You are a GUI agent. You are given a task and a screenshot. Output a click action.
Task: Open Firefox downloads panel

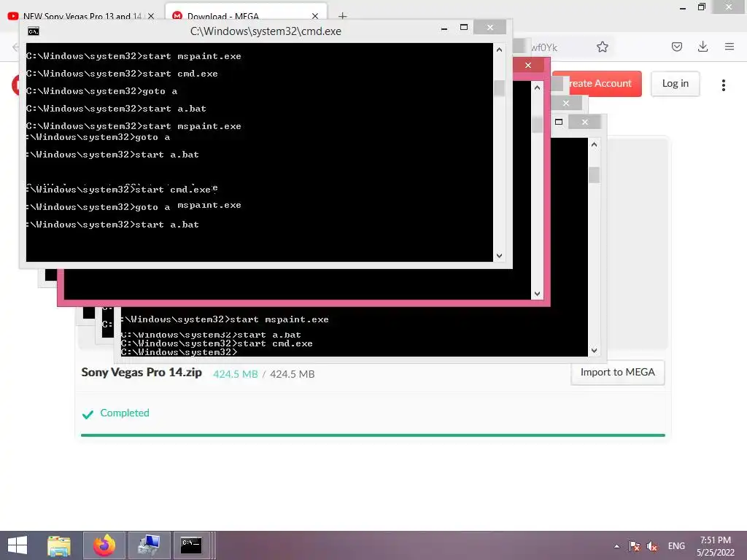(x=703, y=47)
